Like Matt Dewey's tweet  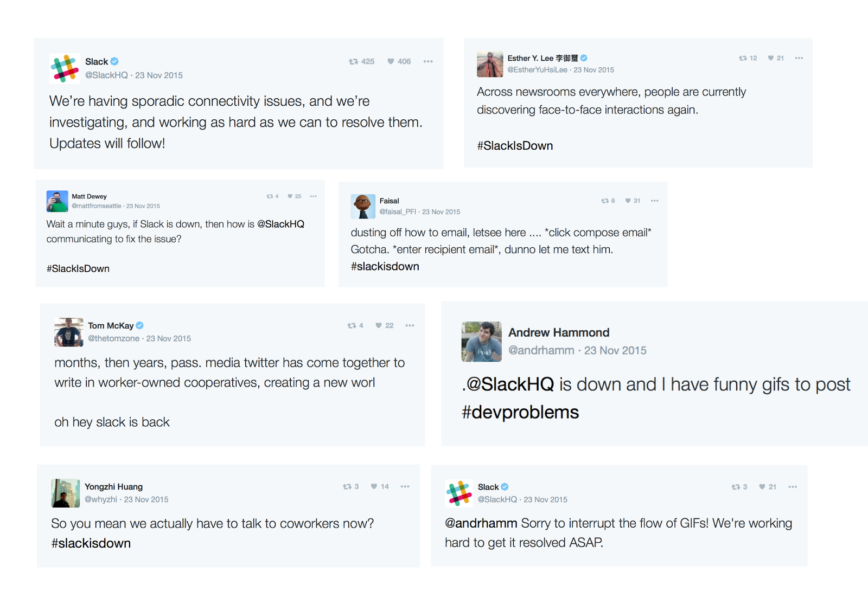pos(290,196)
